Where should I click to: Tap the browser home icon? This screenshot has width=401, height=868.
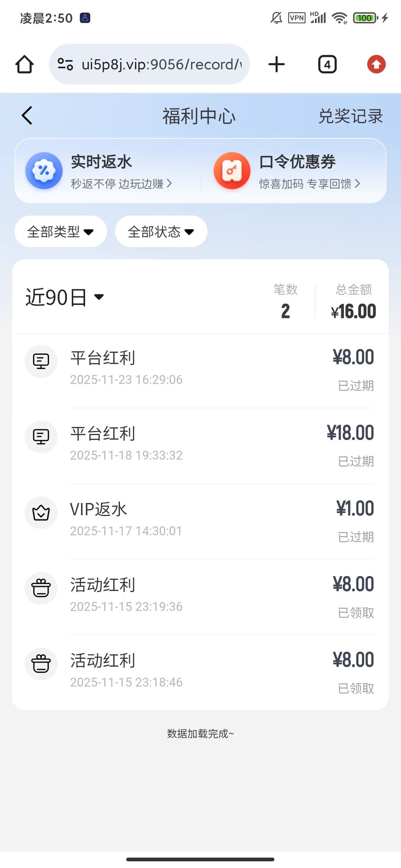tap(25, 65)
